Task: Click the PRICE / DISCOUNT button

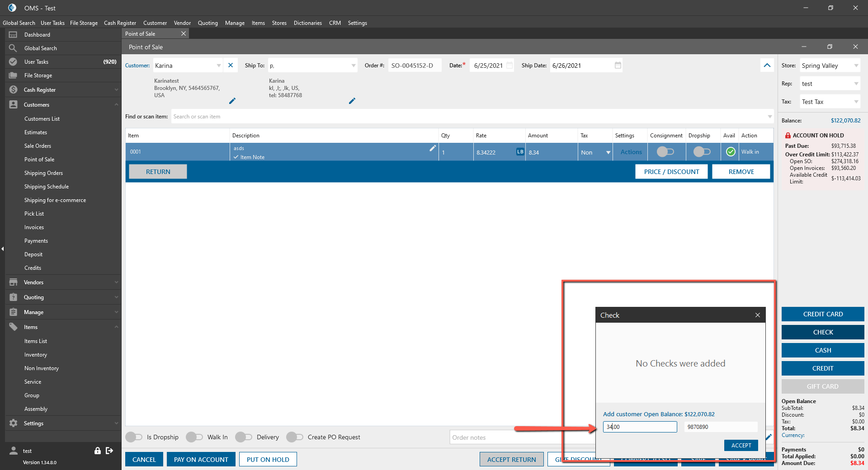Action: [671, 172]
